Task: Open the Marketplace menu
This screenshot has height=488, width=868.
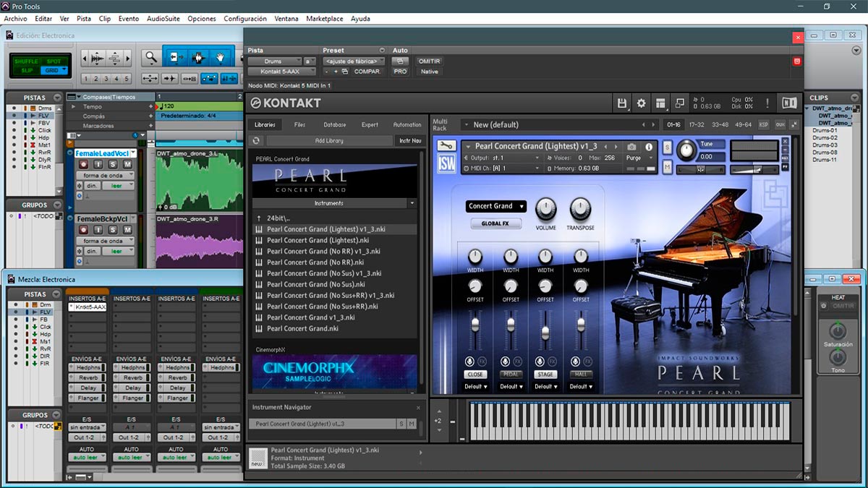Action: pyautogui.click(x=325, y=18)
